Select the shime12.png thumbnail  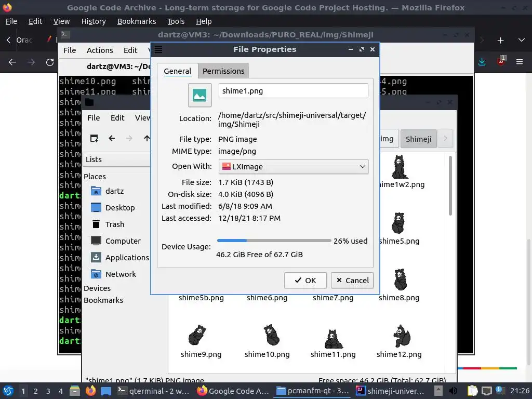[402, 336]
